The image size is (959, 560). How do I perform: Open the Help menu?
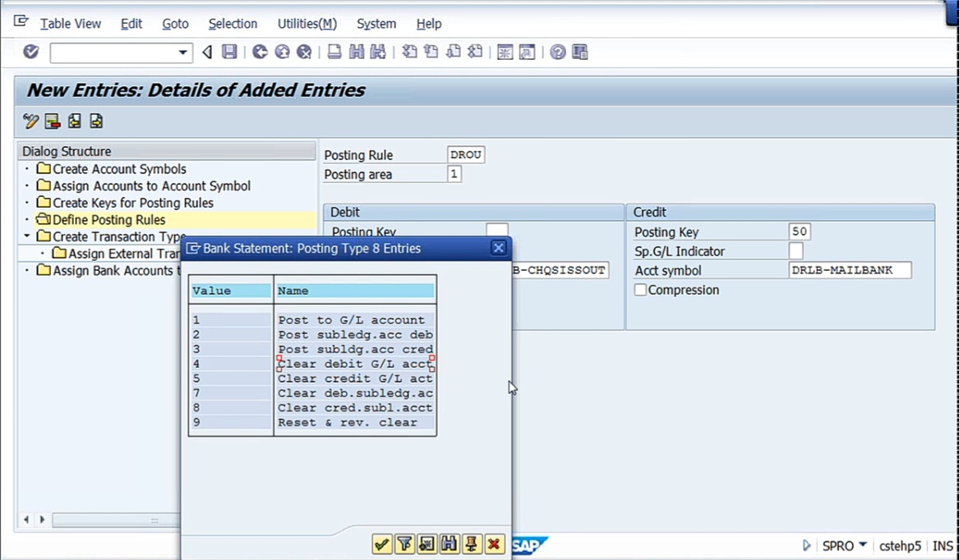(x=429, y=24)
